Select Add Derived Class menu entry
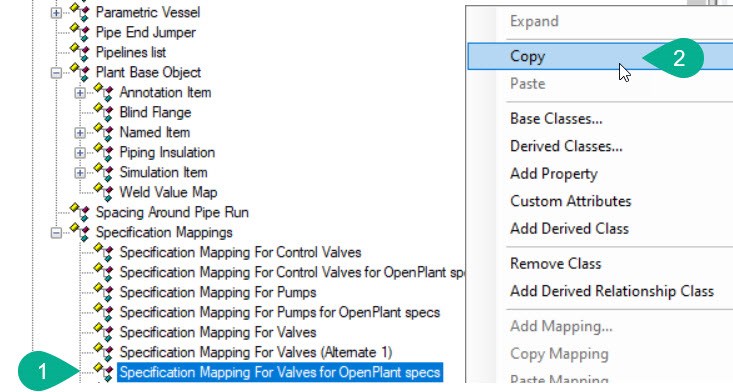This screenshot has width=733, height=392. 569,228
